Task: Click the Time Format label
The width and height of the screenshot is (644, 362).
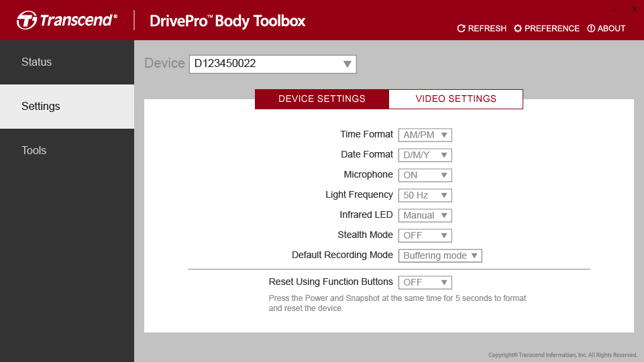Action: click(366, 134)
